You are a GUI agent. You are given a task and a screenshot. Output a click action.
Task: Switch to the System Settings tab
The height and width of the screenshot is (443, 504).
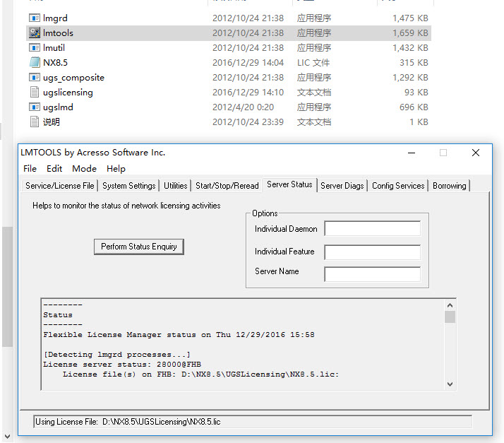tap(129, 186)
